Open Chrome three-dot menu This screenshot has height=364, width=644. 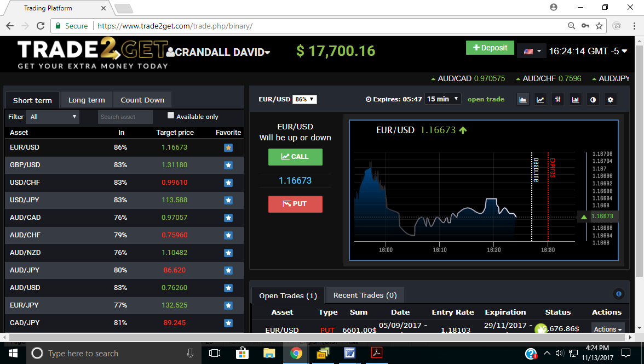coord(634,26)
